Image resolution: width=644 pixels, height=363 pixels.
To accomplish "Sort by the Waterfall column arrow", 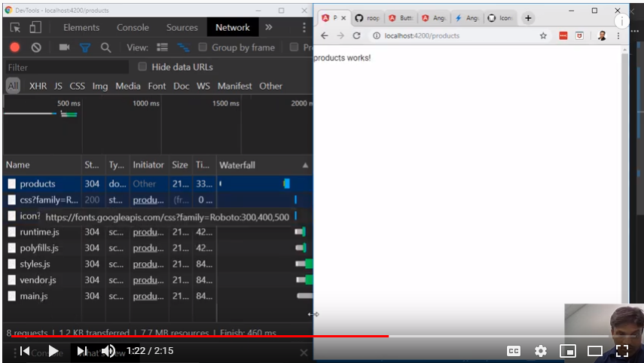I will tap(305, 165).
